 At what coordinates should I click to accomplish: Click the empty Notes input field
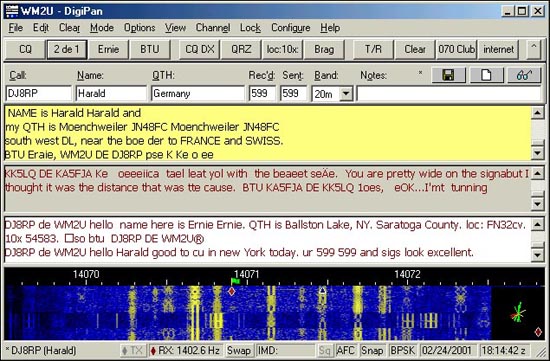(x=449, y=94)
